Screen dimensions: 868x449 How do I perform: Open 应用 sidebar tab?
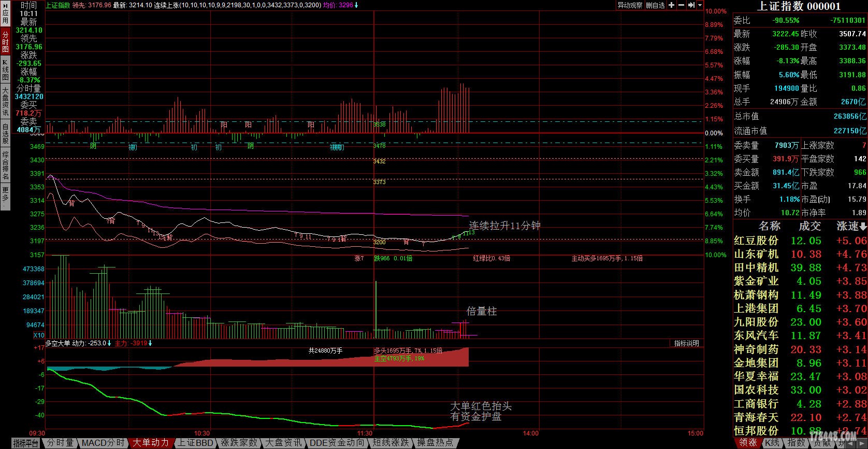[x=5, y=14]
